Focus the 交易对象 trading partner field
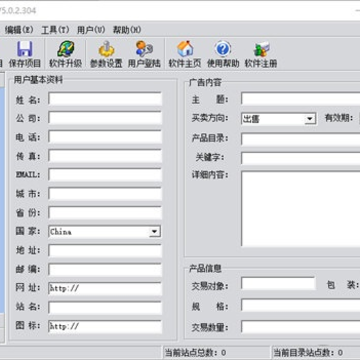Image resolution: width=360 pixels, height=360 pixels. coord(278,284)
